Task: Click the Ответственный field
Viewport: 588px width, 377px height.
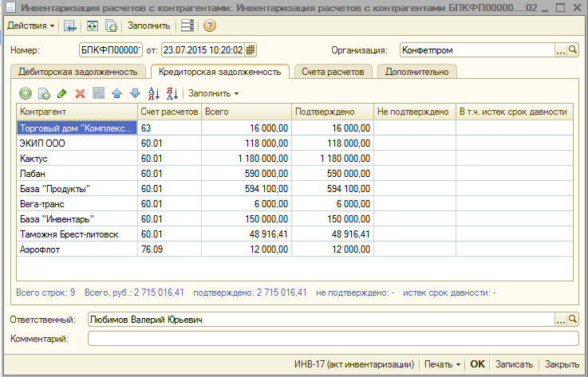Action: tap(322, 320)
